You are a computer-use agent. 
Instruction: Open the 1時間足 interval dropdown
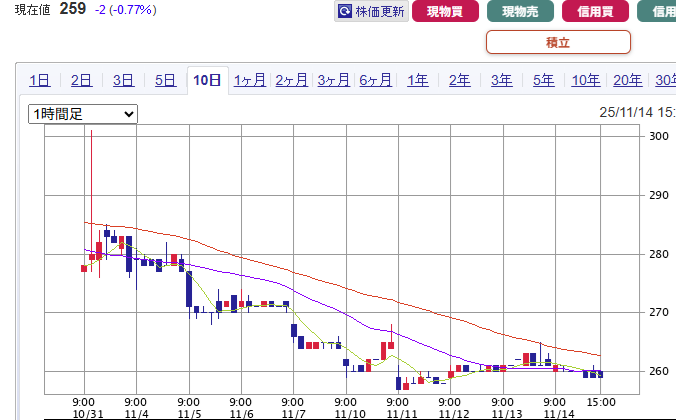83,115
